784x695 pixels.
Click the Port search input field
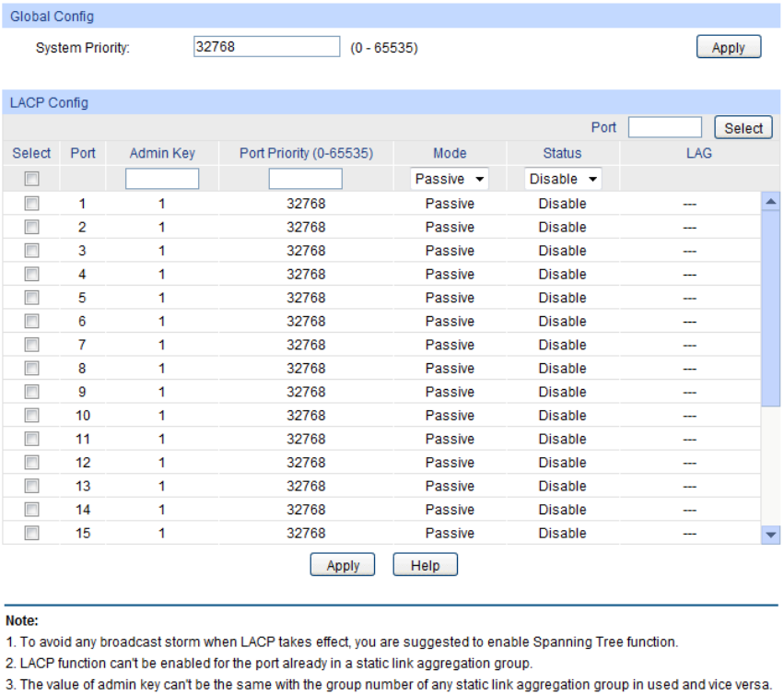coord(664,128)
